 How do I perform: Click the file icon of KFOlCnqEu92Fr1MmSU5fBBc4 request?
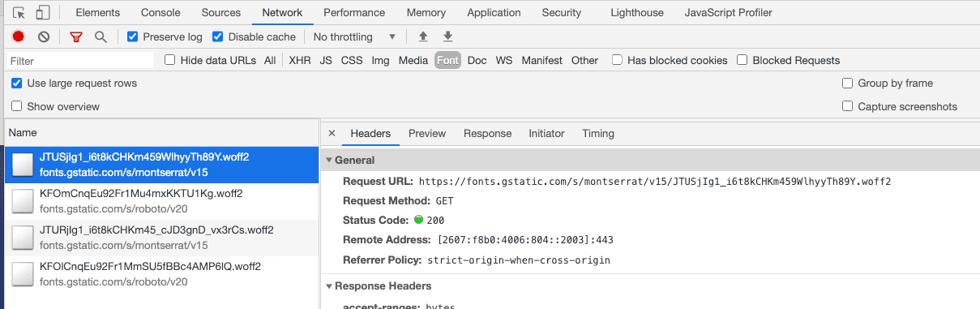tap(22, 273)
